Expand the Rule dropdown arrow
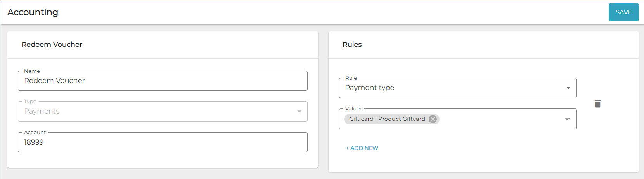This screenshot has width=644, height=179. pos(568,88)
